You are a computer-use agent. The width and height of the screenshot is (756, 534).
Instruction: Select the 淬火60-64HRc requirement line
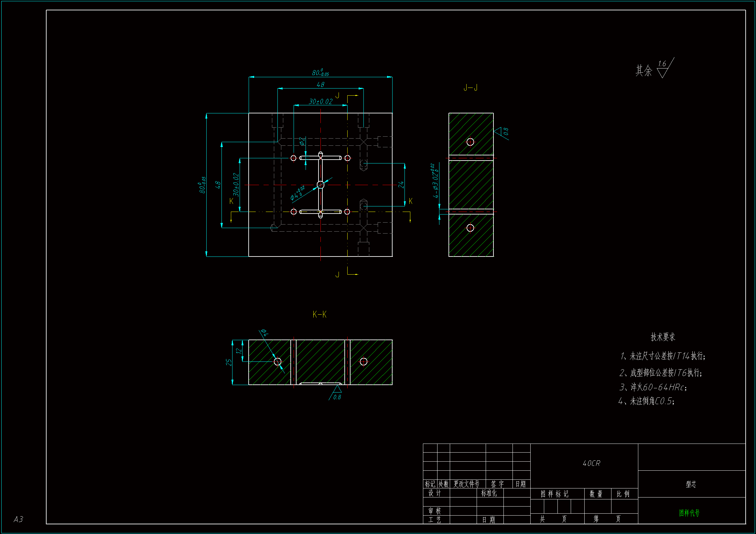click(653, 387)
